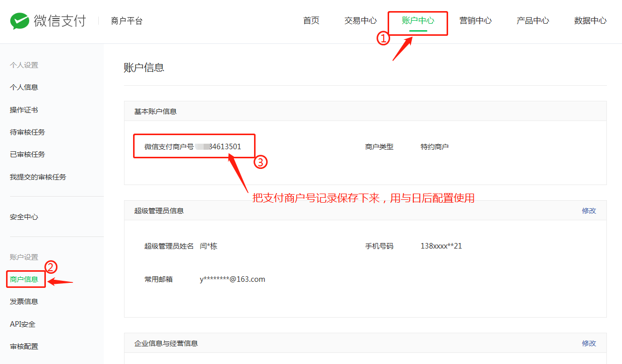This screenshot has width=622, height=364.
Task: Click 修改 for 超级管理员信息
Action: coord(589,211)
